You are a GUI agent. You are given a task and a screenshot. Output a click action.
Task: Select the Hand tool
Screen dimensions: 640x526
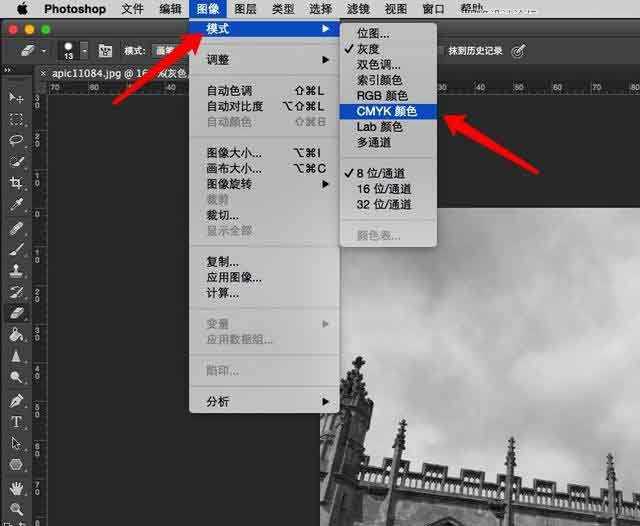tap(16, 488)
